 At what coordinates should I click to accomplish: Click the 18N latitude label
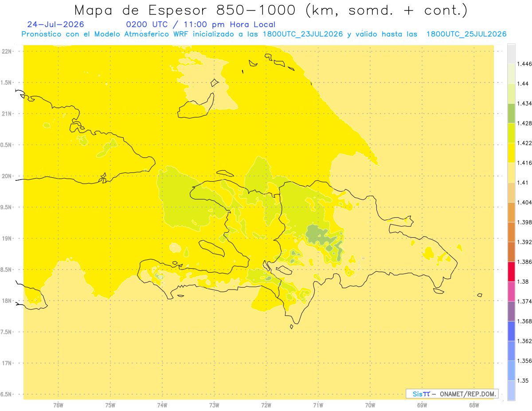pyautogui.click(x=7, y=301)
